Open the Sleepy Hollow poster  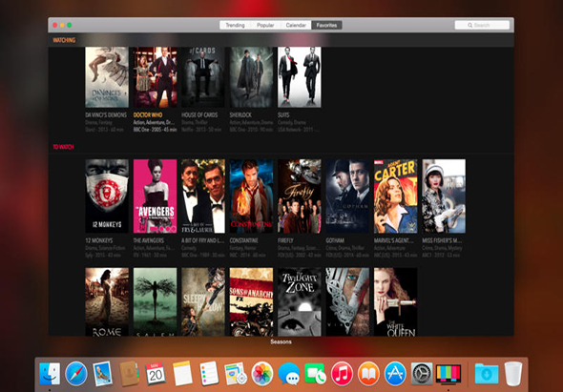[x=203, y=302]
